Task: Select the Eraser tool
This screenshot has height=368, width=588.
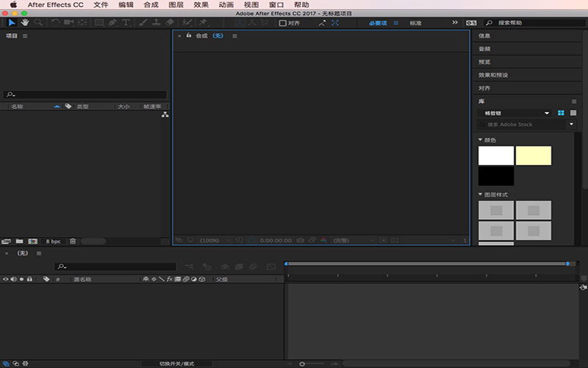Action: pyautogui.click(x=170, y=23)
